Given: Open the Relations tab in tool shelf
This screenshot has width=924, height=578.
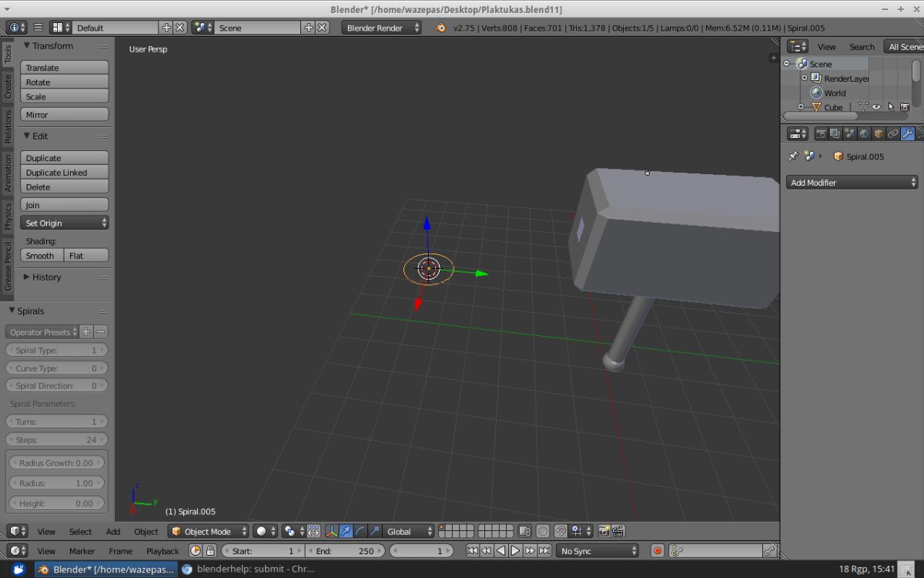Looking at the screenshot, I should click(x=8, y=127).
